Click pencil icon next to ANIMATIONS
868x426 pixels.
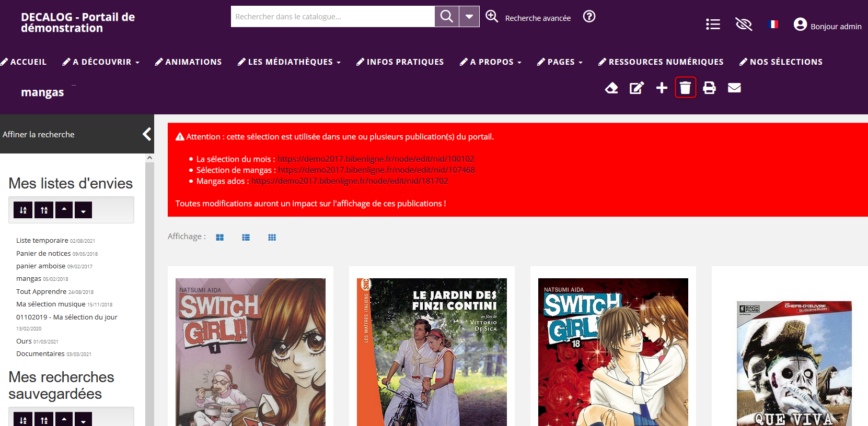tap(159, 62)
